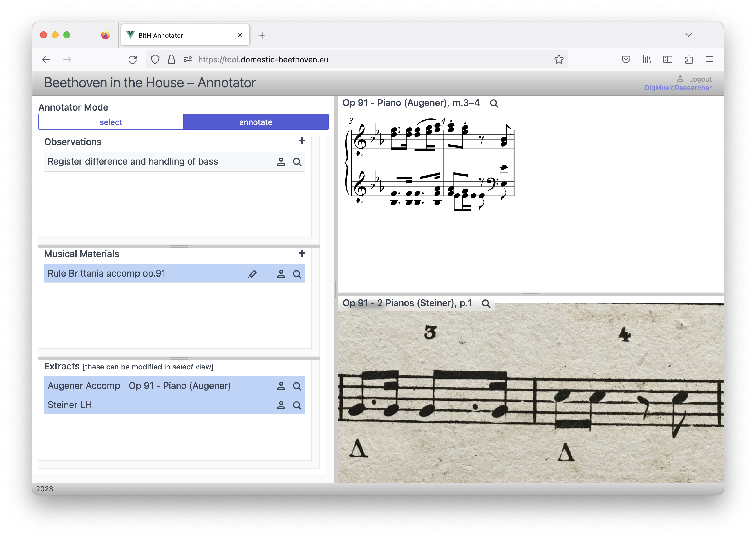Close the BitH Annotator tab
Viewport: 756px width, 538px height.
[x=240, y=35]
